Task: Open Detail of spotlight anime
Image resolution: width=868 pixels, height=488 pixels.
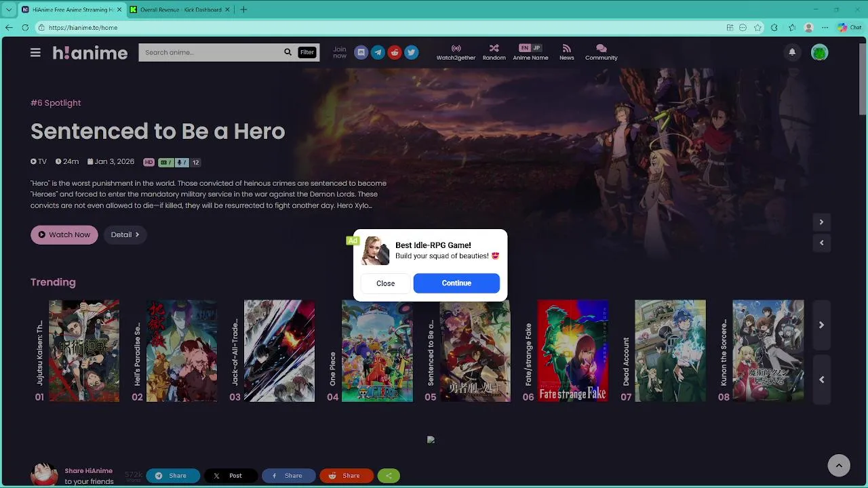Action: point(125,235)
